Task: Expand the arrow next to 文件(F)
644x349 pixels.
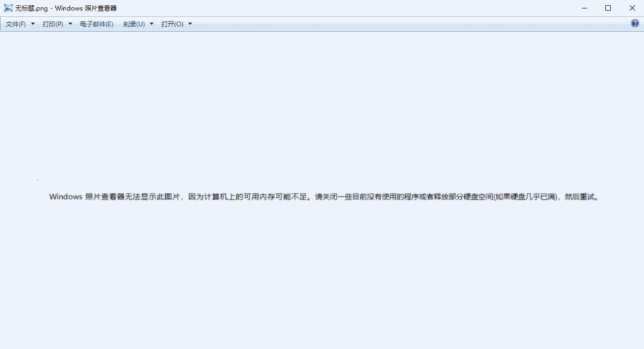Action: click(x=33, y=24)
